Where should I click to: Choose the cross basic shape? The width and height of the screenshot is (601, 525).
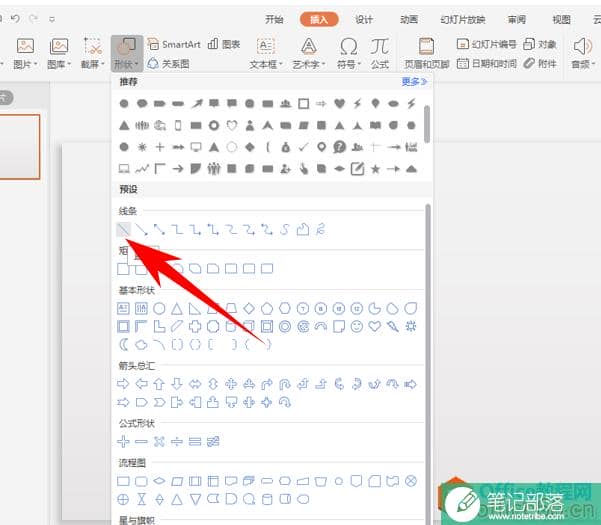tap(195, 326)
